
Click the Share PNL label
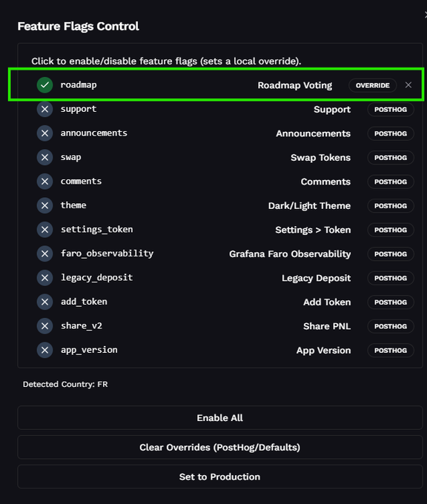327,326
